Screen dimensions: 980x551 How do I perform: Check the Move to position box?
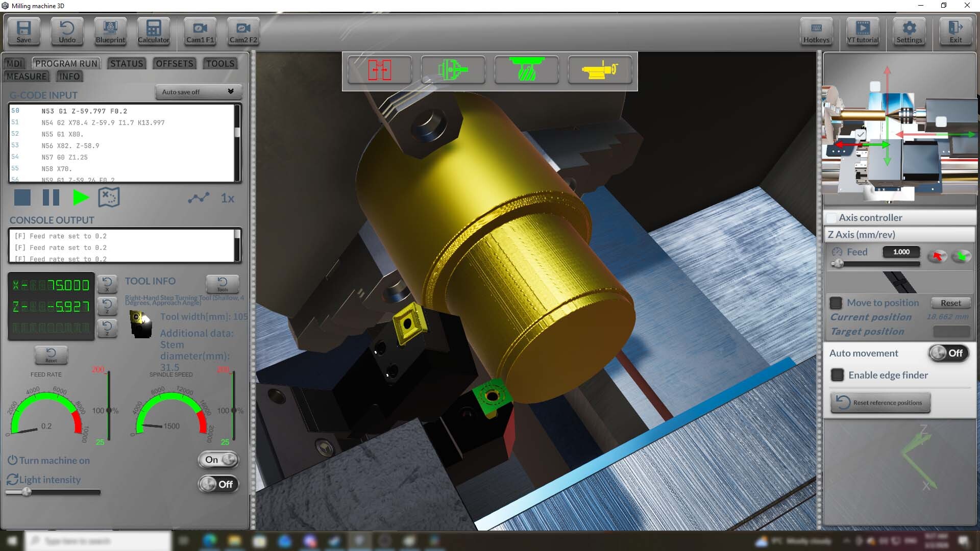point(836,303)
